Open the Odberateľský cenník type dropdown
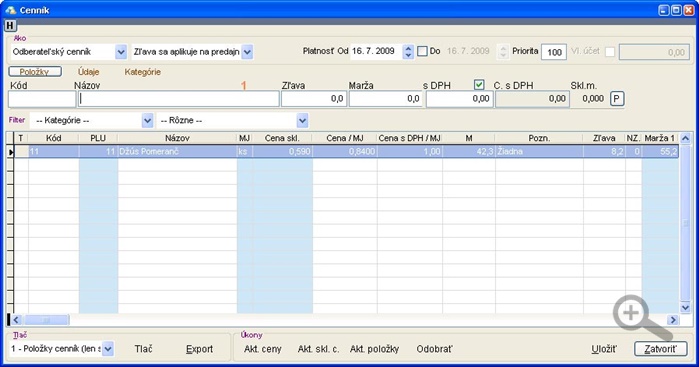 point(121,52)
